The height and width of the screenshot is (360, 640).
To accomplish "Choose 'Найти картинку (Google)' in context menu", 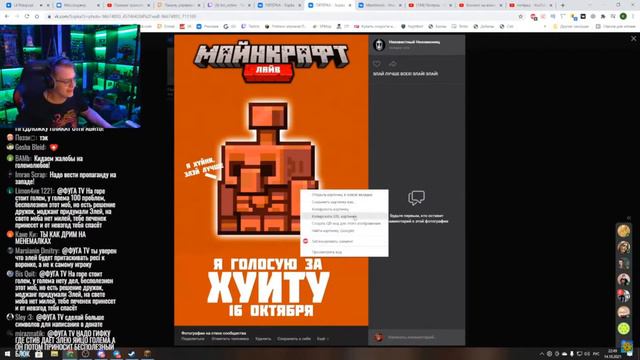I will (344, 231).
